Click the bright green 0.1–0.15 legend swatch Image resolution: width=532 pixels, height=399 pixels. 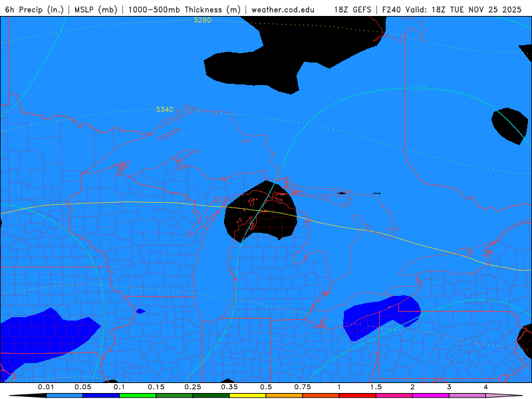[x=138, y=396]
